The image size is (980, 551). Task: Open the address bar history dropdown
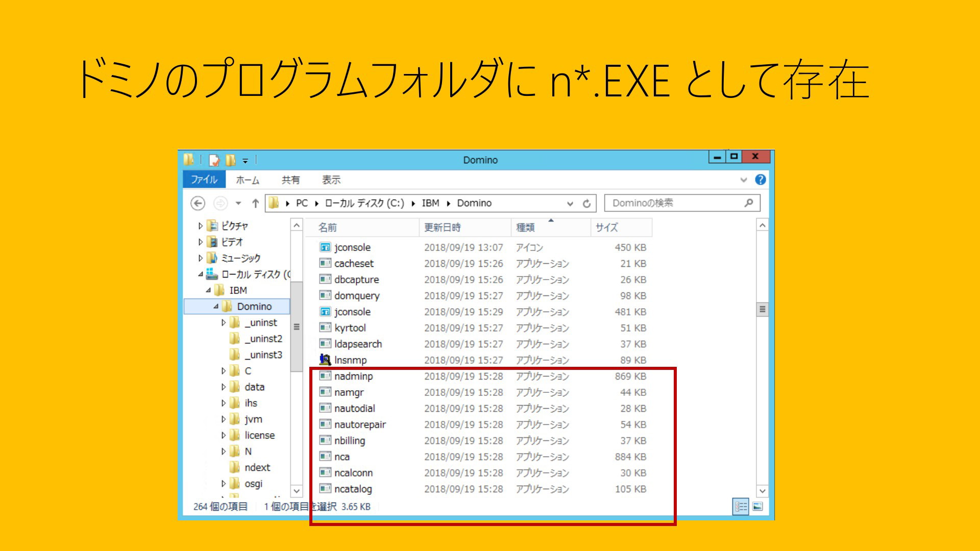[x=570, y=204]
